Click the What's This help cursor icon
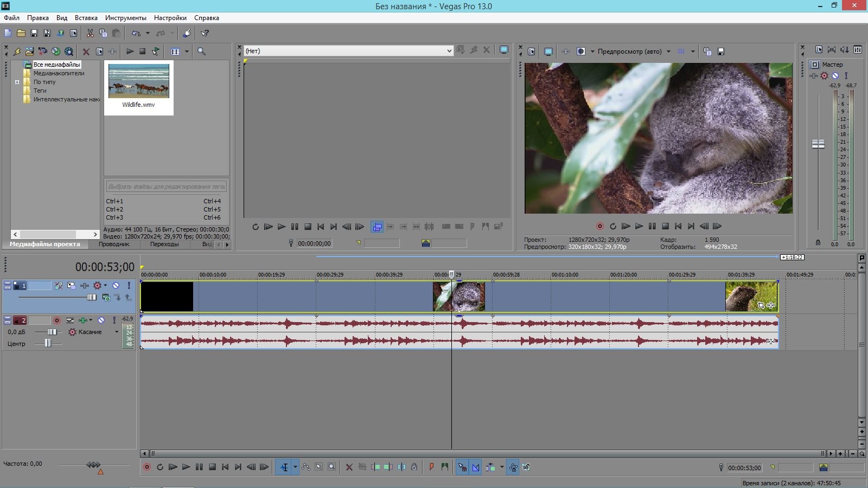The image size is (868, 488). point(205,33)
